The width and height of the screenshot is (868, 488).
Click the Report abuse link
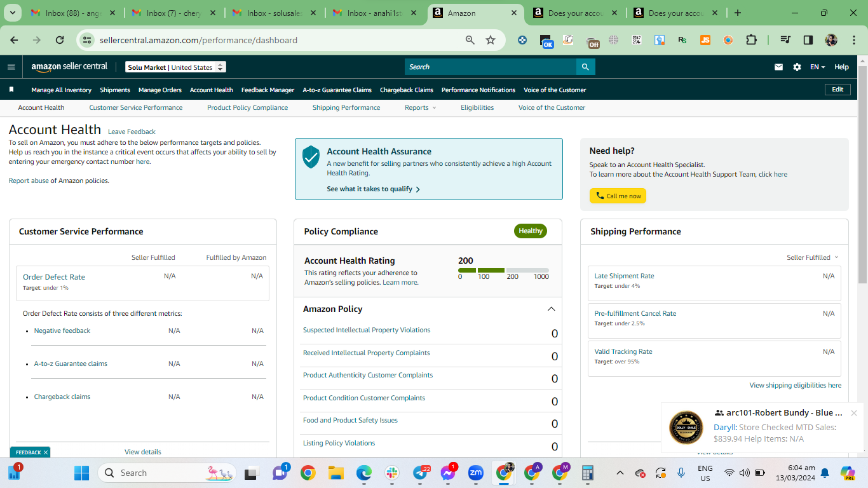(29, 180)
